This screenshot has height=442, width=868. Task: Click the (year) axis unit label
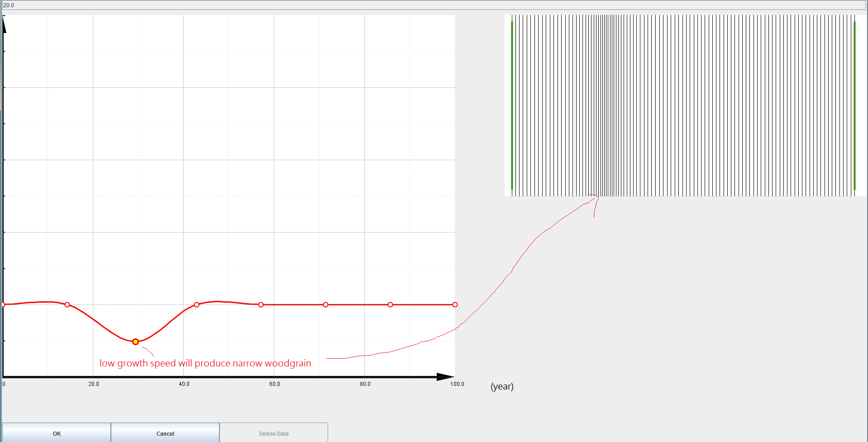502,386
